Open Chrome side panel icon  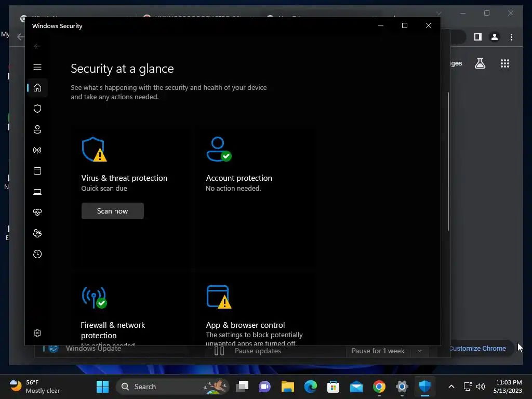(478, 37)
